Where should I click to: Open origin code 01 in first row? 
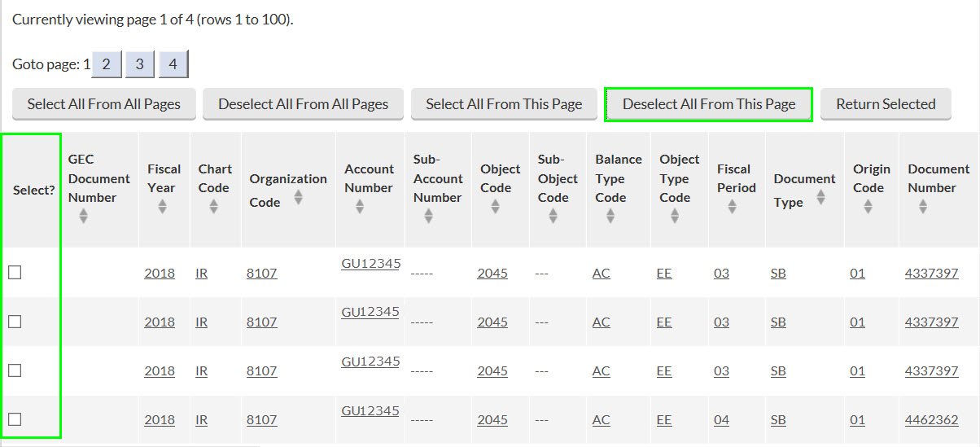[858, 274]
